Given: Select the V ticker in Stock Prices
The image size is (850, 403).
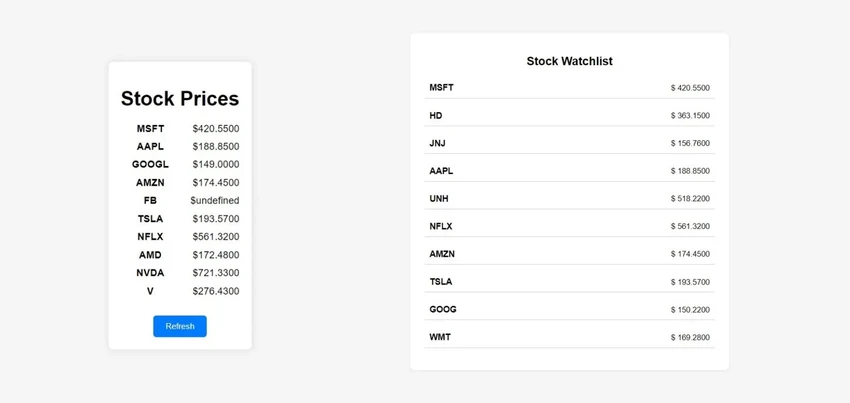Looking at the screenshot, I should coord(150,291).
